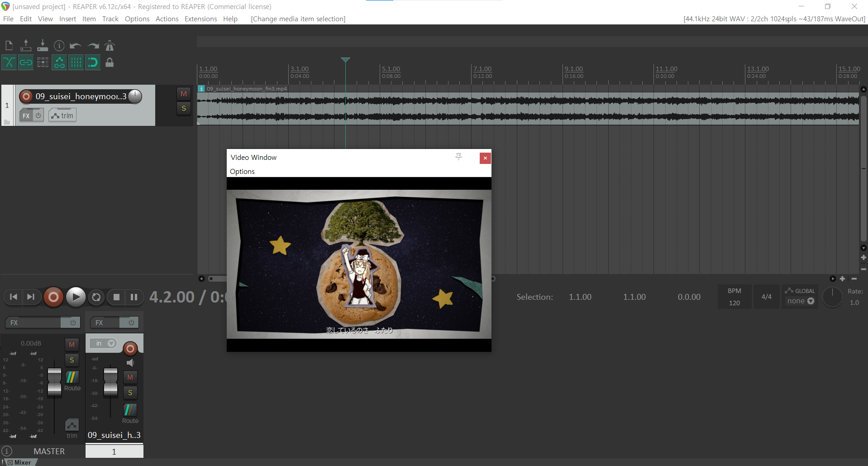Toggle the locking padlock icon

tap(110, 62)
